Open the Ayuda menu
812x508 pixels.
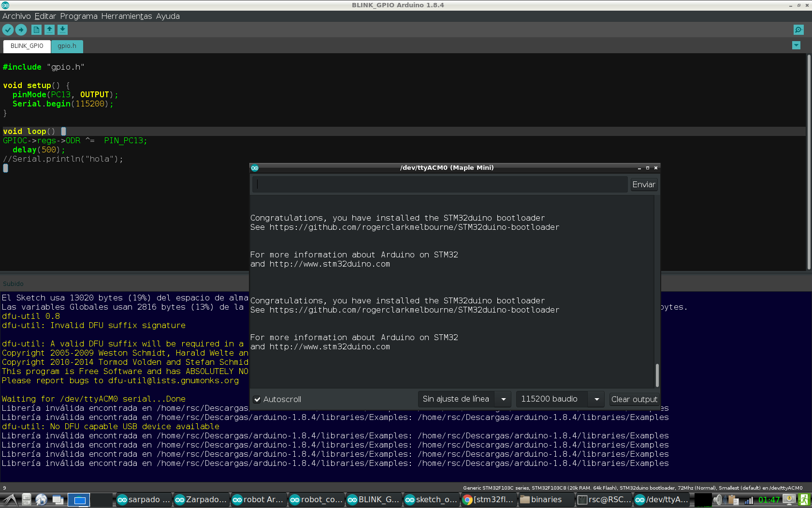click(x=168, y=16)
